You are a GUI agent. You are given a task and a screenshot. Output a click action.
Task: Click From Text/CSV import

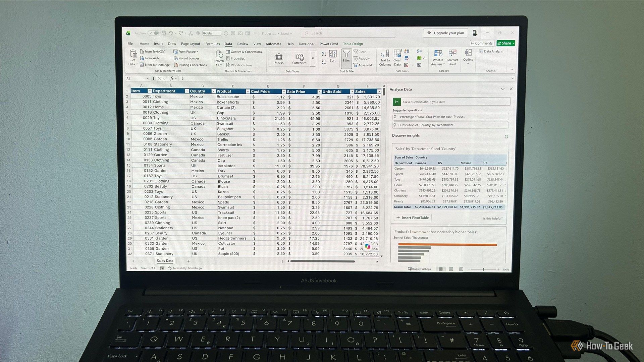point(152,52)
